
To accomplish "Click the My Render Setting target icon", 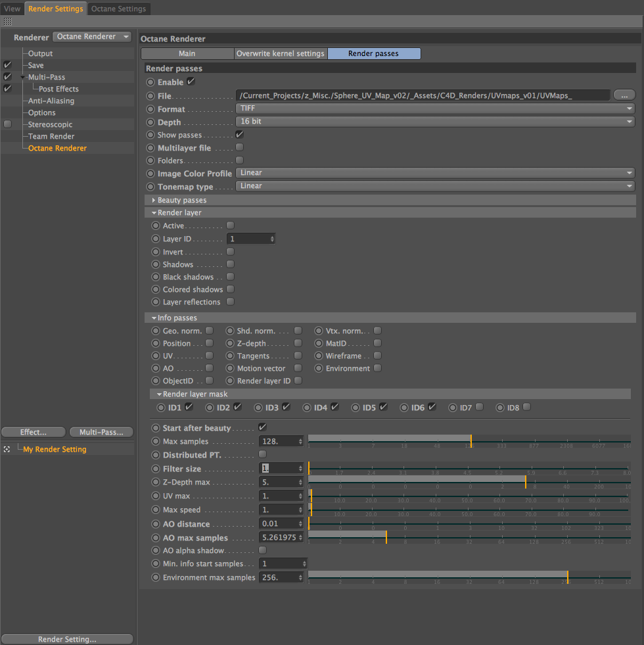I will pyautogui.click(x=7, y=449).
